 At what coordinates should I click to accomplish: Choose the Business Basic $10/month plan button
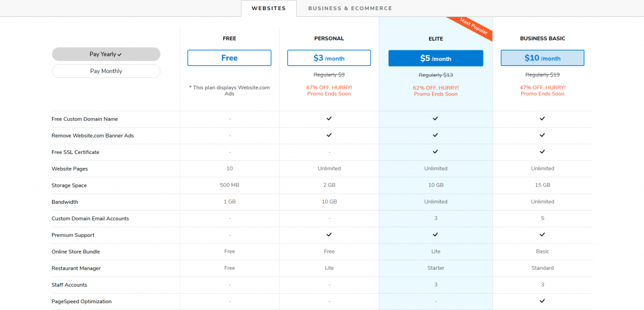(x=543, y=58)
